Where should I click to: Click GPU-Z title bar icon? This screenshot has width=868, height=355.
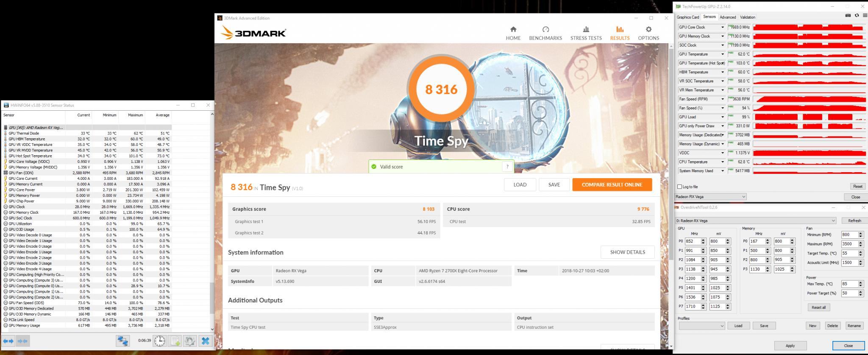[x=678, y=6]
